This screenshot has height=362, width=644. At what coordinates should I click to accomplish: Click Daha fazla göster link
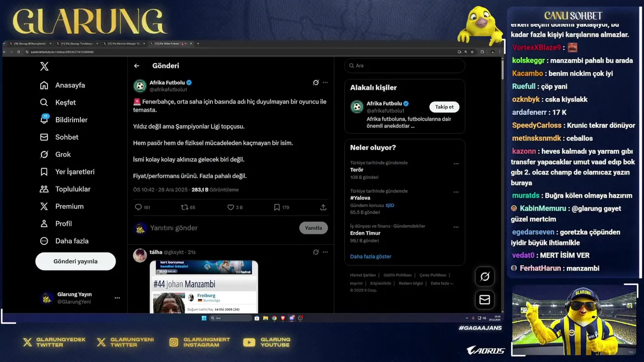370,256
